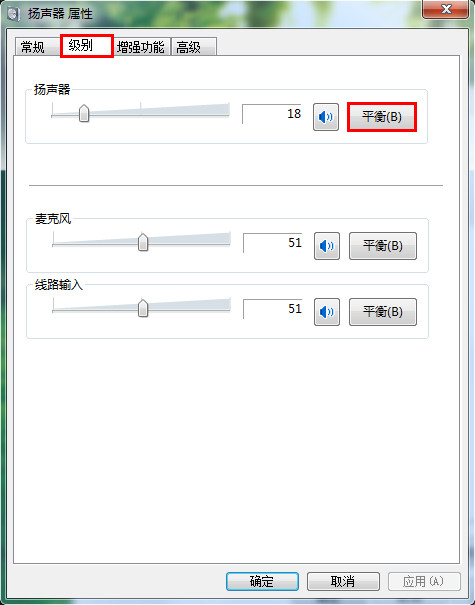The image size is (475, 605).
Task: Select the 级别 tab
Action: pyautogui.click(x=87, y=46)
